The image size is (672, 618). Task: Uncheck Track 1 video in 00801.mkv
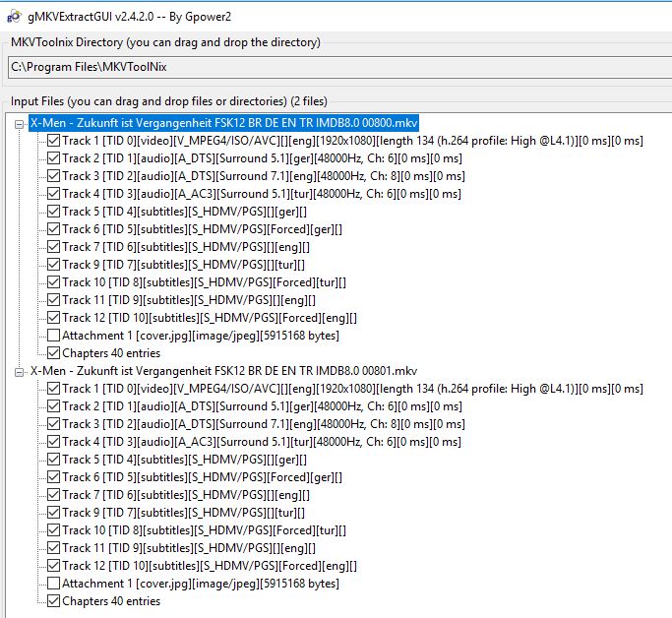pos(53,389)
